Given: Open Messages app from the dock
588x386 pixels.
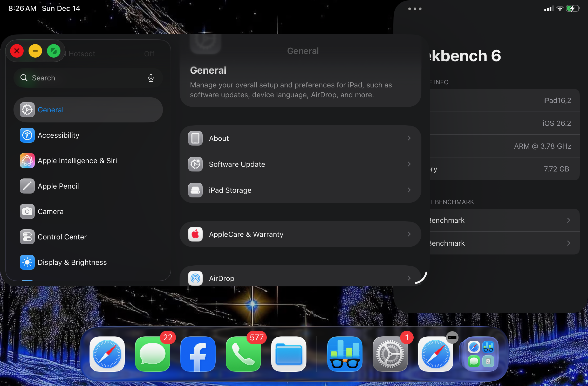Looking at the screenshot, I should pyautogui.click(x=153, y=354).
